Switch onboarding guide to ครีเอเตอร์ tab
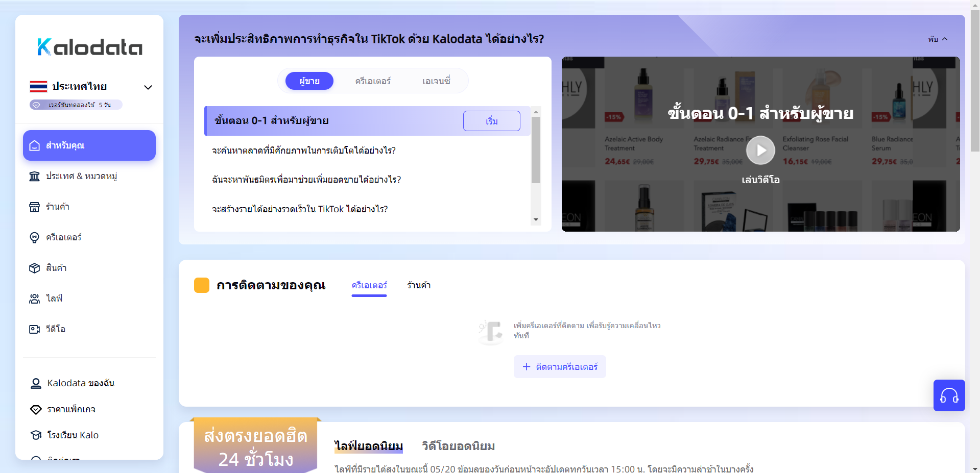980x473 pixels. coord(372,81)
